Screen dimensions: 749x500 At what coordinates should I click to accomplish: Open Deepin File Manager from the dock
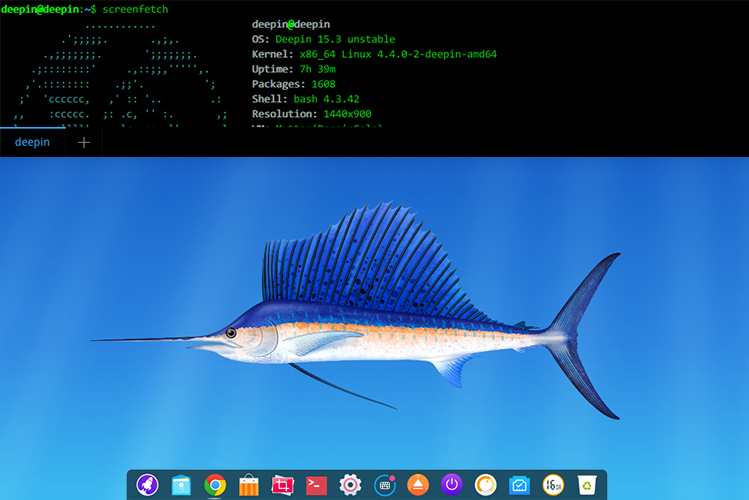click(181, 485)
